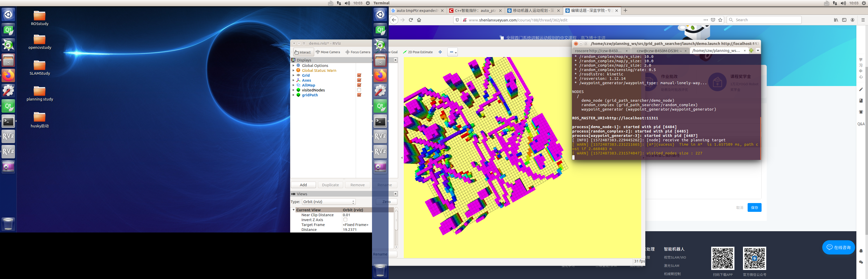Screen dimensions: 868x279
Task: Click the Add display button
Action: (303, 185)
